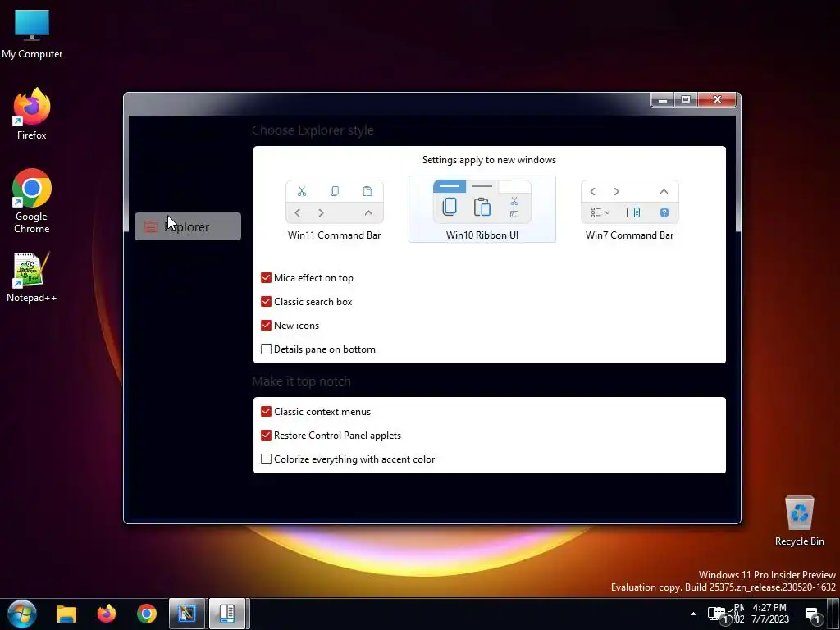Image resolution: width=840 pixels, height=630 pixels.
Task: Click the 'Choose Explorer style' heading
Action: [313, 130]
